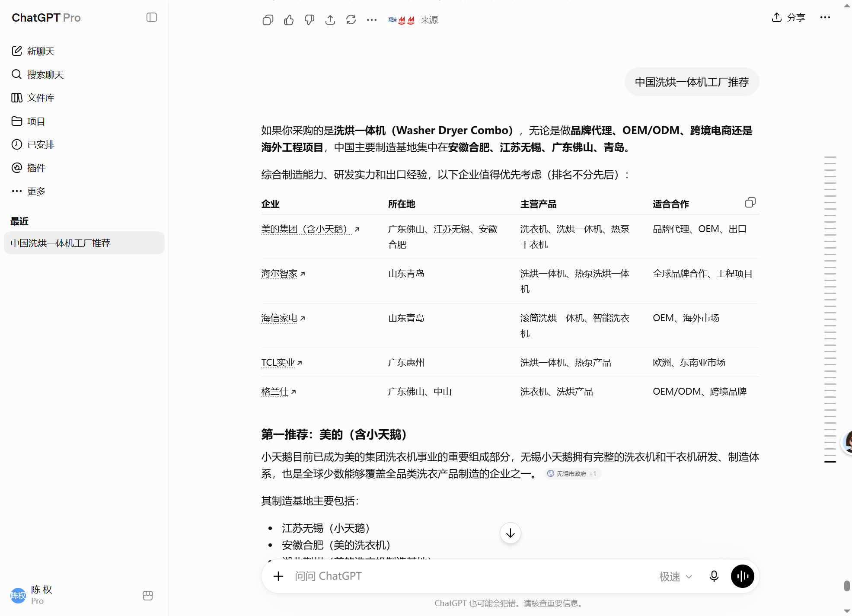Viewport: 852px width, 616px height.
Task: Click the page scrollbar thumb
Action: [847, 586]
